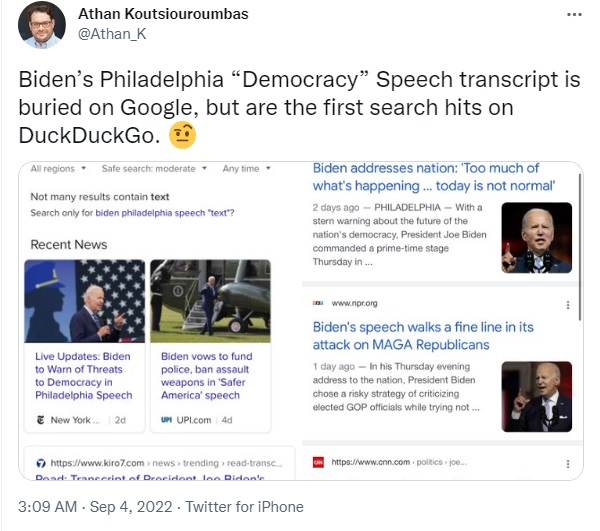600x531 pixels.
Task: Click Biden helicopter photo thumbnail
Action: 210,301
